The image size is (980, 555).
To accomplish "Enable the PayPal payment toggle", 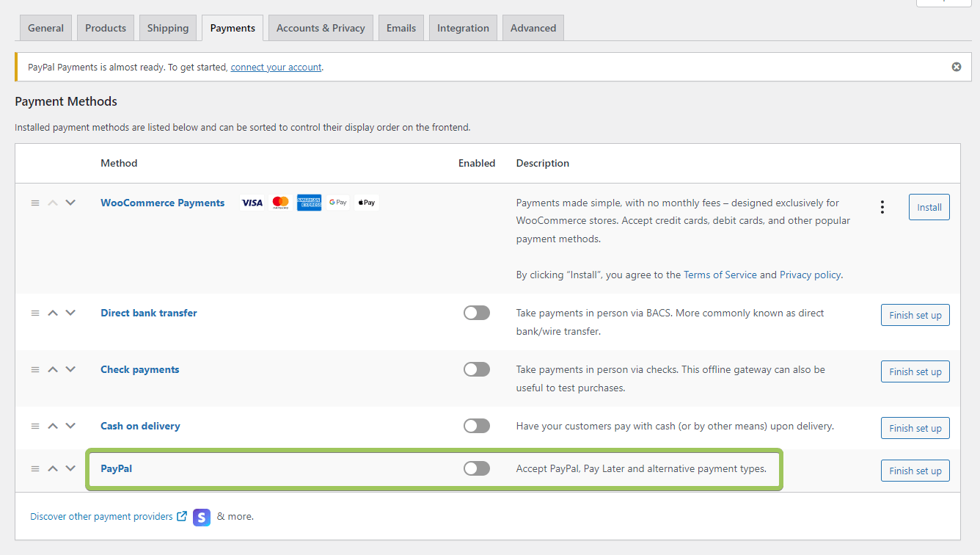I will [x=476, y=468].
